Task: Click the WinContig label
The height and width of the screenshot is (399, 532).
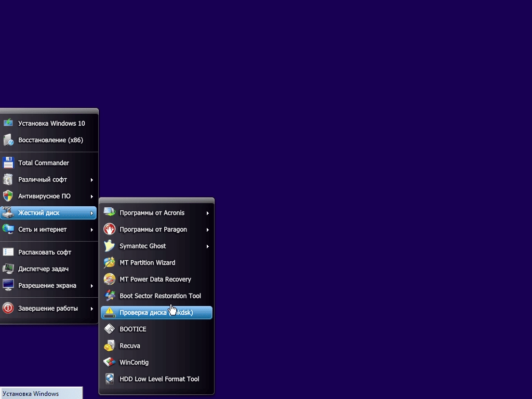Action: [134, 362]
